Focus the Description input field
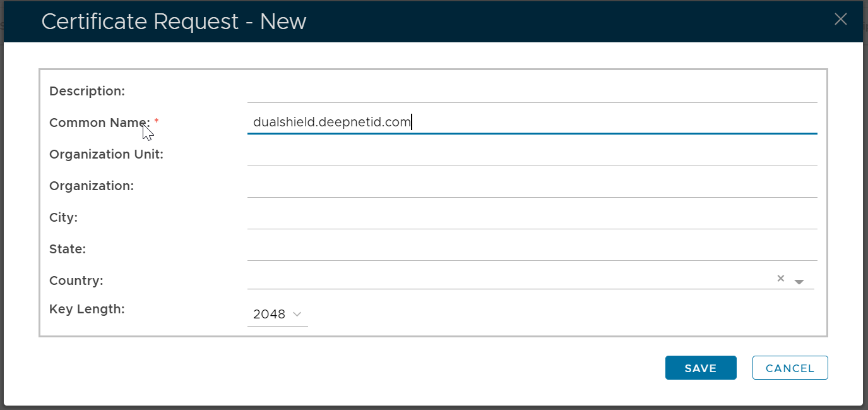Screen dimensions: 868x410 (532, 92)
